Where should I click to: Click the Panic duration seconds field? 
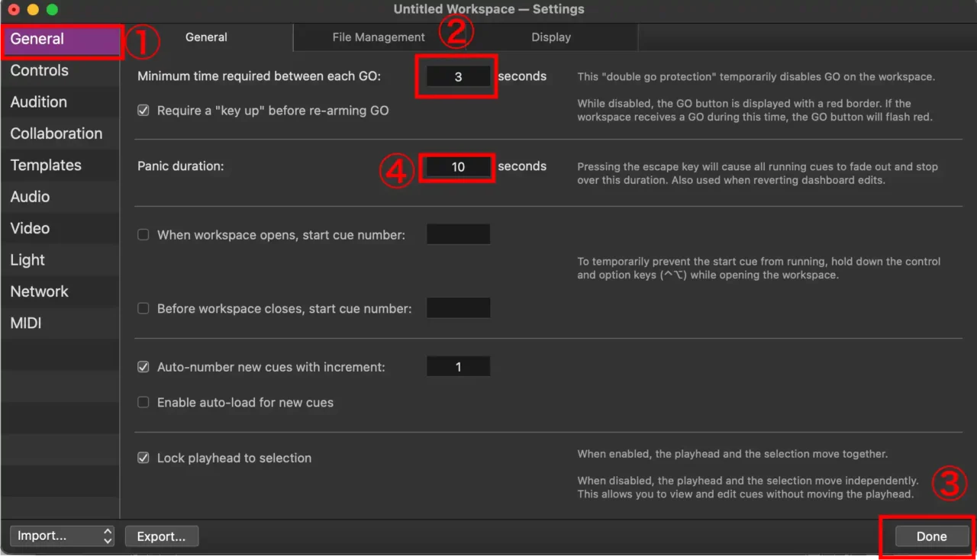(458, 166)
